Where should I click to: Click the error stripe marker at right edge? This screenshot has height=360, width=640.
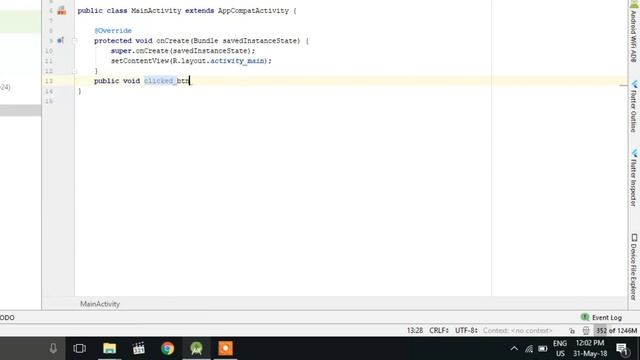(x=623, y=85)
